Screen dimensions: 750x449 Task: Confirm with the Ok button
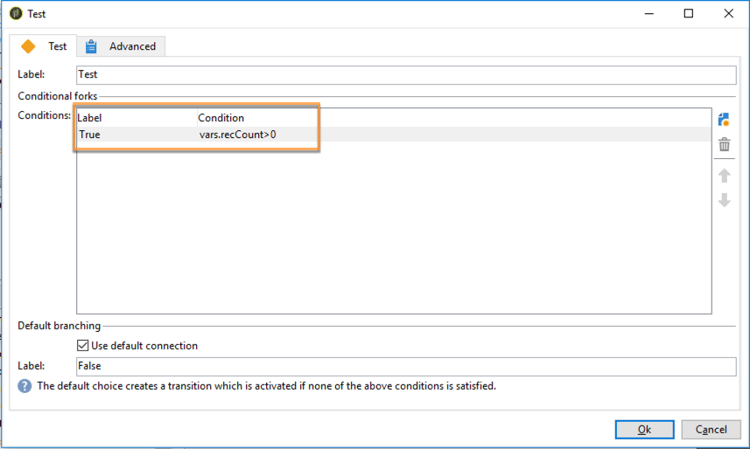tap(644, 429)
